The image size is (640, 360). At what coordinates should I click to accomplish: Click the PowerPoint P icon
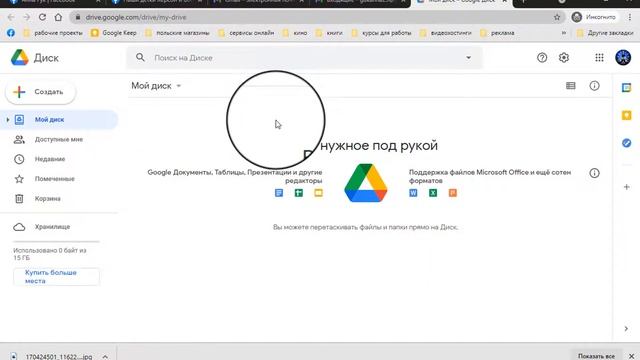[453, 193]
